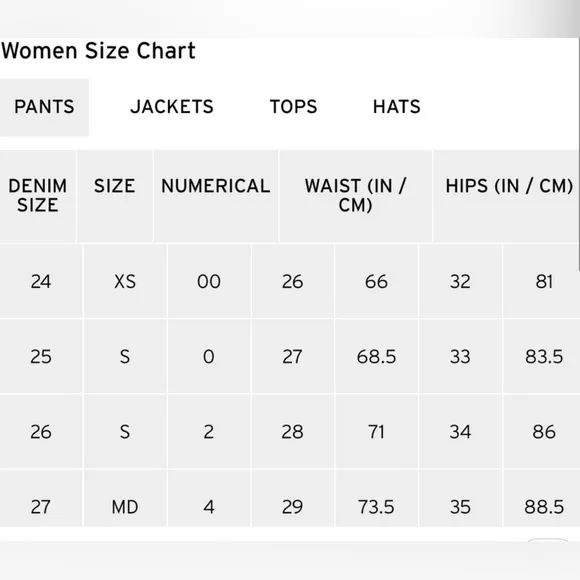The image size is (580, 580).
Task: Switch to the JACKETS tab
Action: point(172,107)
